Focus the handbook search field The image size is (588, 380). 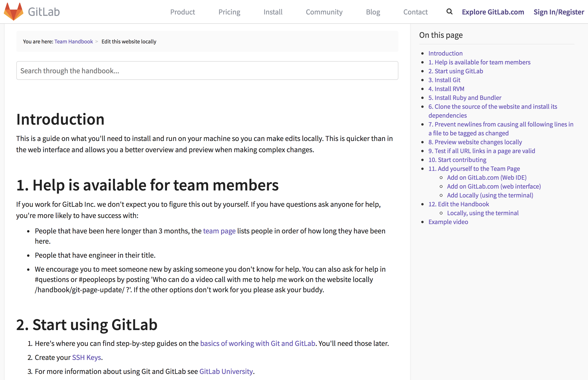pos(207,70)
